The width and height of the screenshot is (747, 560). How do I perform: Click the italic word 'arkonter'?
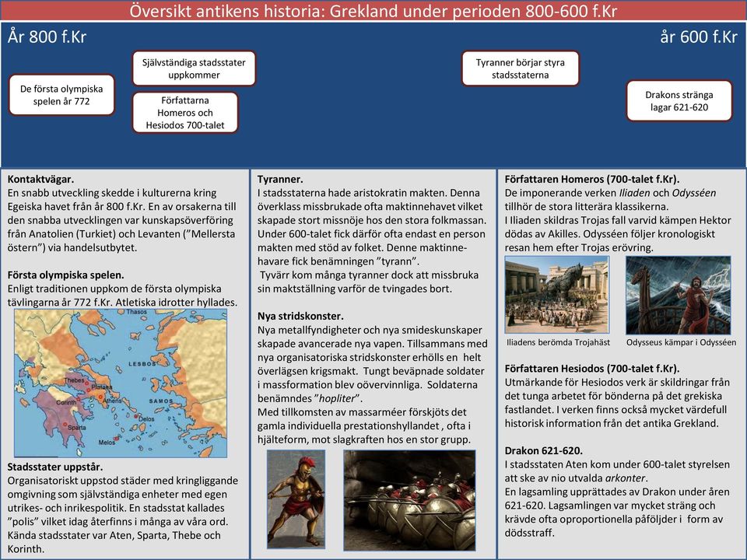625,478
